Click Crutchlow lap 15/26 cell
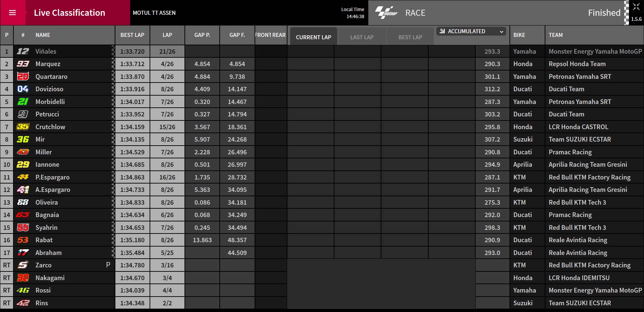Image resolution: width=644 pixels, height=312 pixels. (167, 127)
